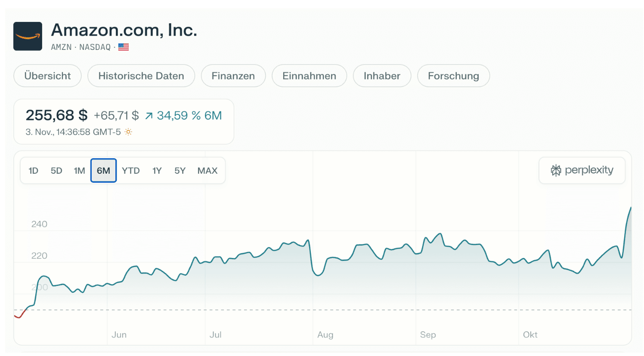
Task: Switch to Historische Daten tab
Action: pyautogui.click(x=141, y=76)
